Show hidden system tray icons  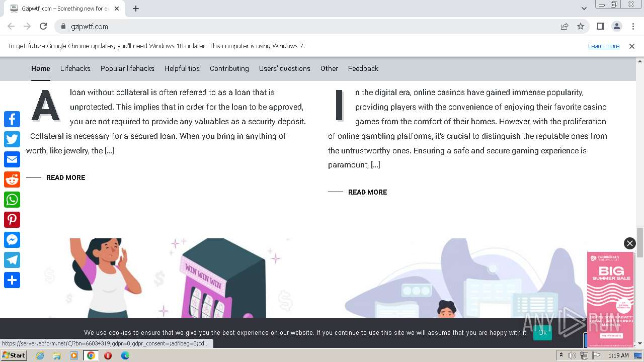pyautogui.click(x=561, y=355)
